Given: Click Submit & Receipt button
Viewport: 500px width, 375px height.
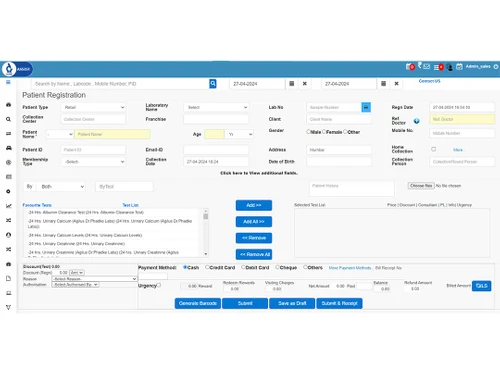Looking at the screenshot, I should pyautogui.click(x=339, y=303).
